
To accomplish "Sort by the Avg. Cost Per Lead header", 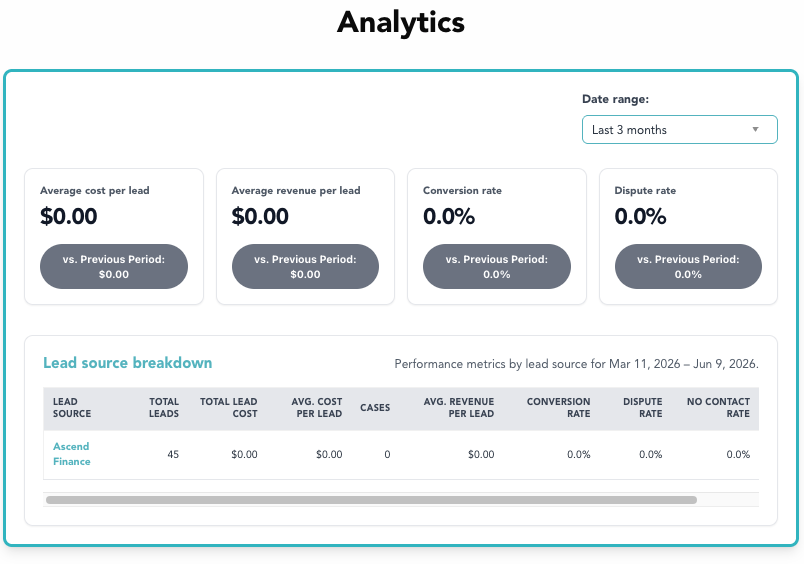I will (316, 408).
